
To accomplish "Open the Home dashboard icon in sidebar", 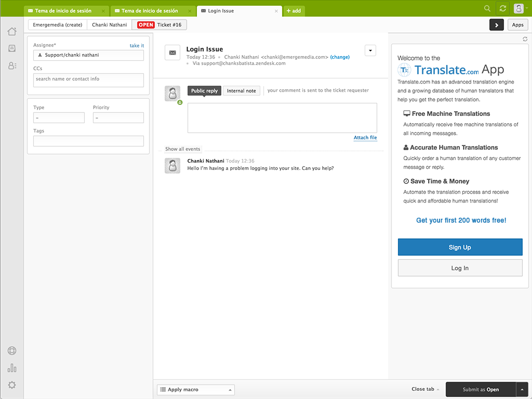I will pyautogui.click(x=11, y=31).
